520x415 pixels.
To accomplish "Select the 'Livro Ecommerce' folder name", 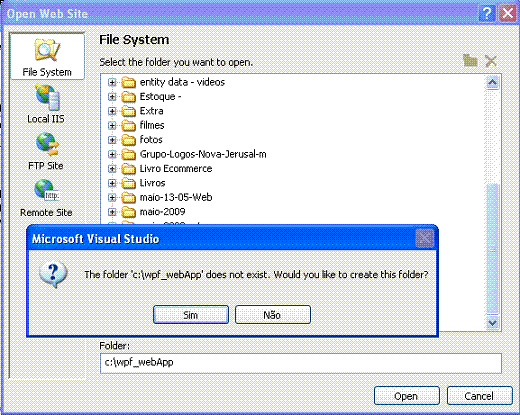I will 176,169.
